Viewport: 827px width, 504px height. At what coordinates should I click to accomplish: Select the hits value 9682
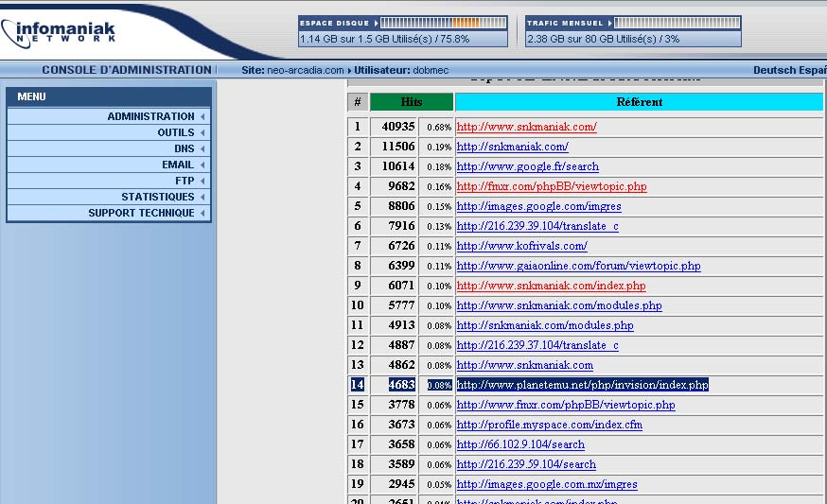coord(402,186)
